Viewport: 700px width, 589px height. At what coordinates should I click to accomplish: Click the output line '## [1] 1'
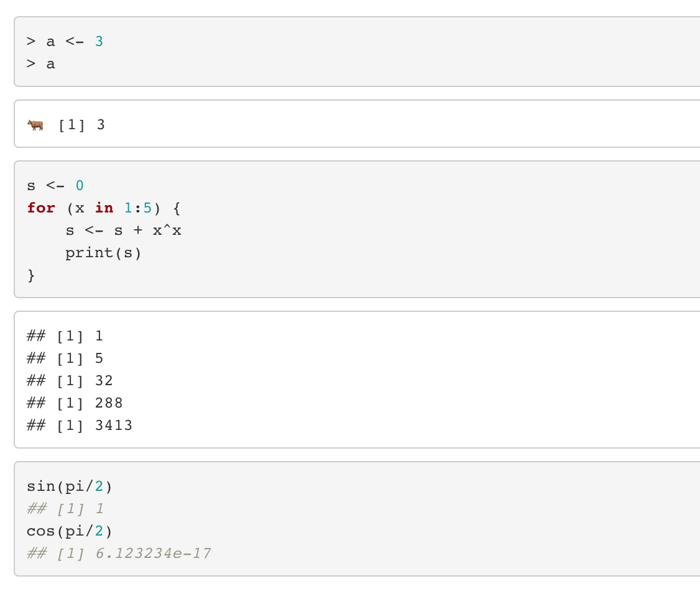(x=65, y=336)
